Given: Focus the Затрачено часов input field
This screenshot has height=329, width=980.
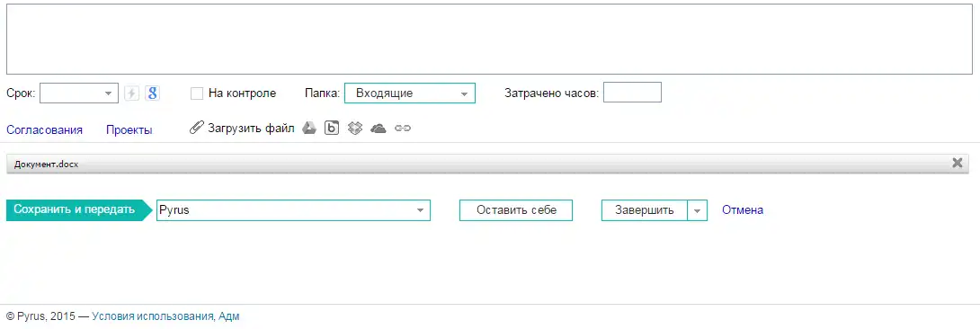Looking at the screenshot, I should click(x=632, y=93).
